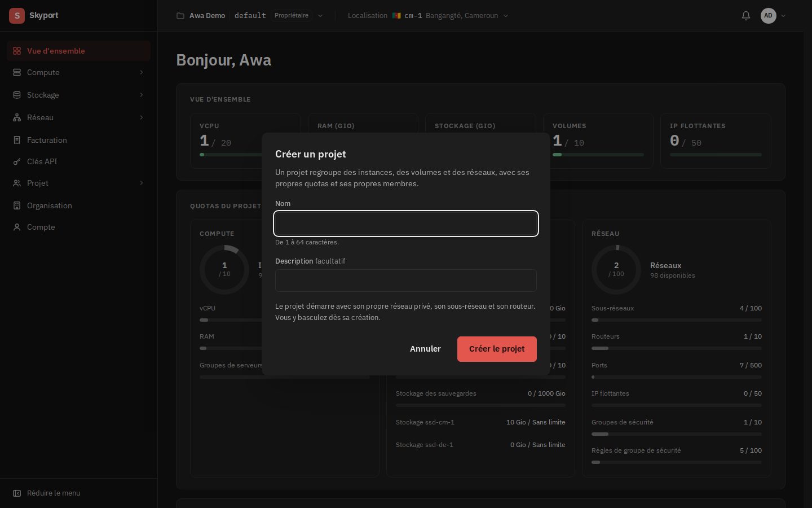Go to Vue d'ensemble menu item
The height and width of the screenshot is (508, 812).
tap(79, 51)
